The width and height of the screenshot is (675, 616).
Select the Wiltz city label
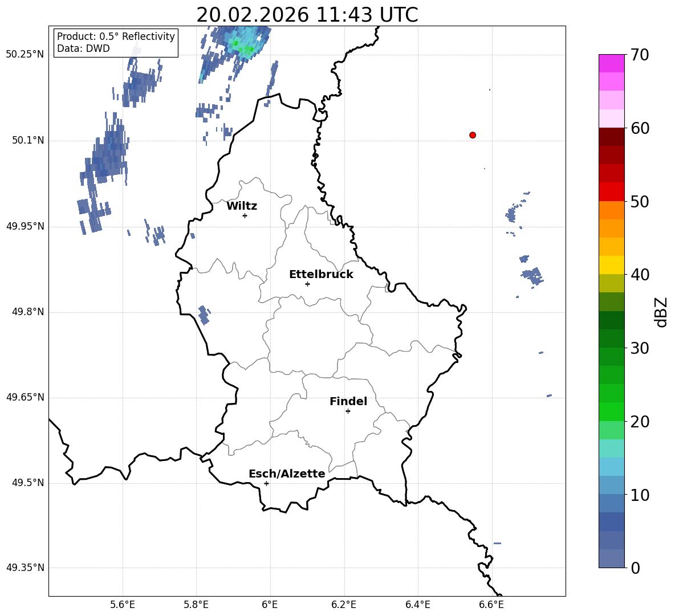tap(242, 206)
